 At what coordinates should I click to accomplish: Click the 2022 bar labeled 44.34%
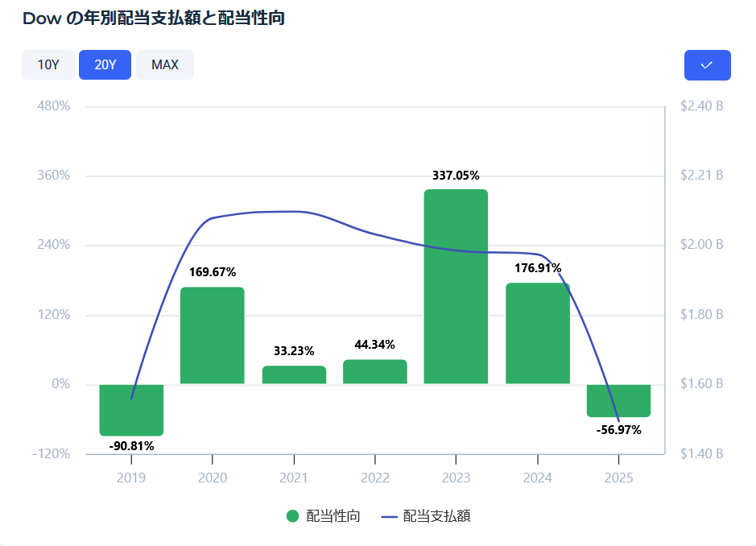point(375,372)
